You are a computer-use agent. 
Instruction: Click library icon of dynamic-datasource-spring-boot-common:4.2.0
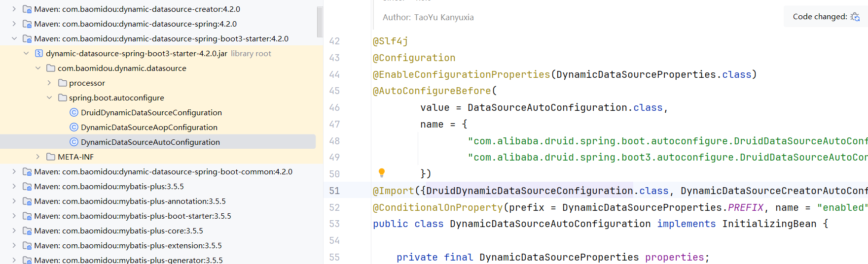[27, 171]
